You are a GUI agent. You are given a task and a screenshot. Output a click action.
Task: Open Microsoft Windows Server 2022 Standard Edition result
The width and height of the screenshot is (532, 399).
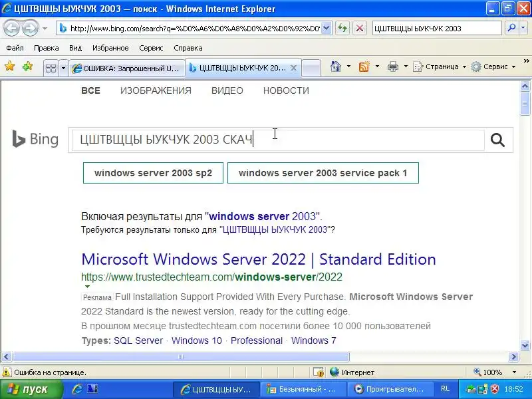259,259
